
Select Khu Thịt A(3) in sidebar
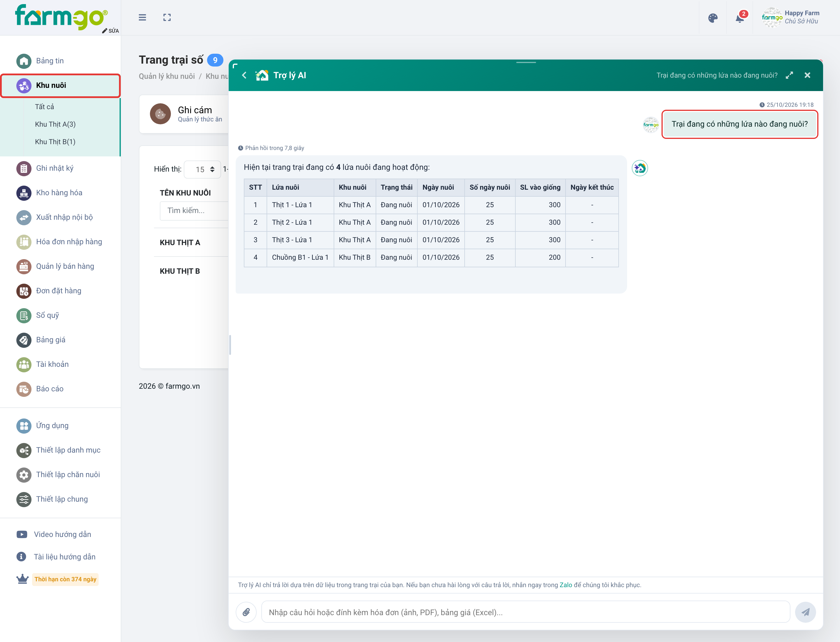(x=55, y=124)
